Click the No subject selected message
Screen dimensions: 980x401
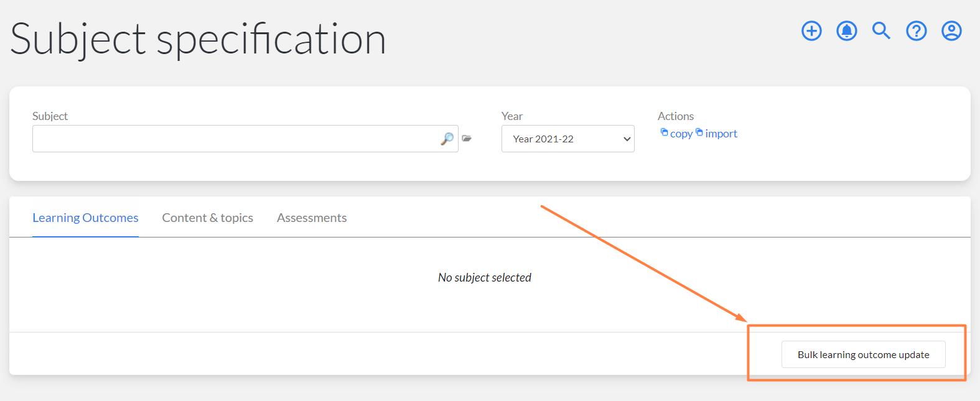(485, 277)
